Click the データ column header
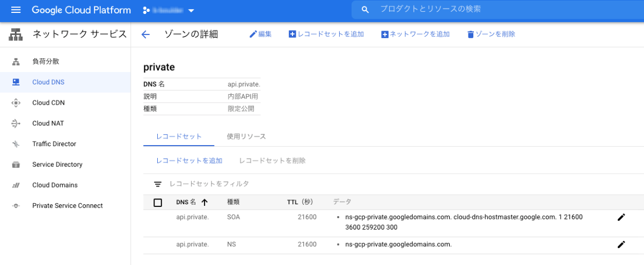The height and width of the screenshot is (265, 644). coord(342,202)
